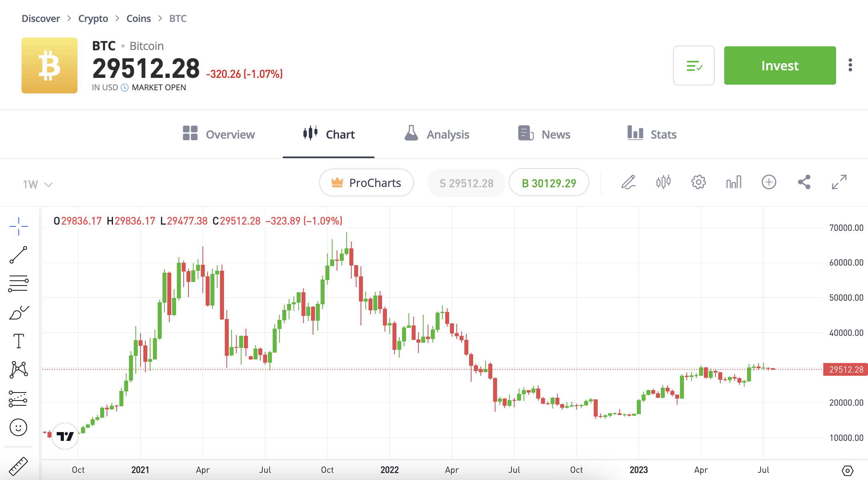868x480 pixels.
Task: Expand the 1W timeframe dropdown
Action: (37, 184)
